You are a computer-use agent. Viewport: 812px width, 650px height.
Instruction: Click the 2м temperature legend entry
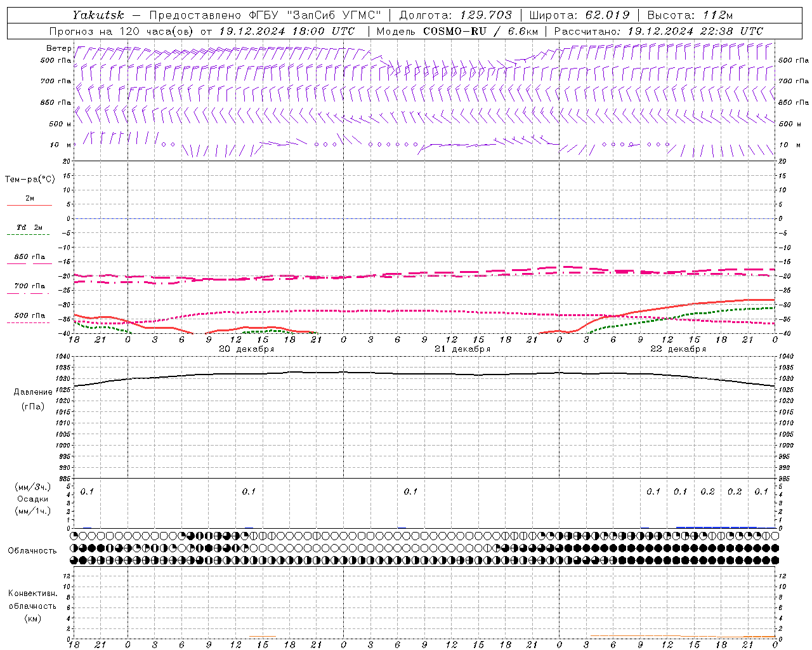pyautogui.click(x=30, y=199)
